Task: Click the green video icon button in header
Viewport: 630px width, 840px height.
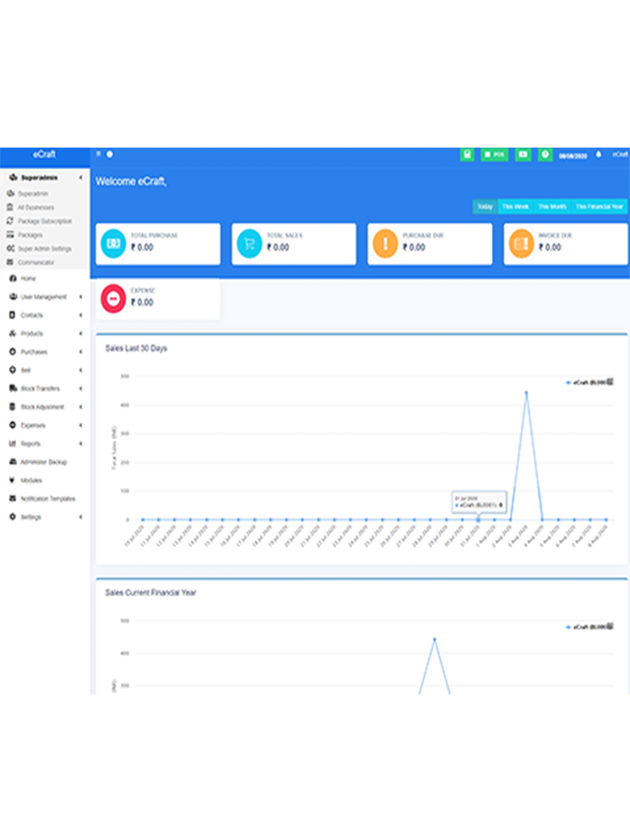Action: tap(523, 154)
